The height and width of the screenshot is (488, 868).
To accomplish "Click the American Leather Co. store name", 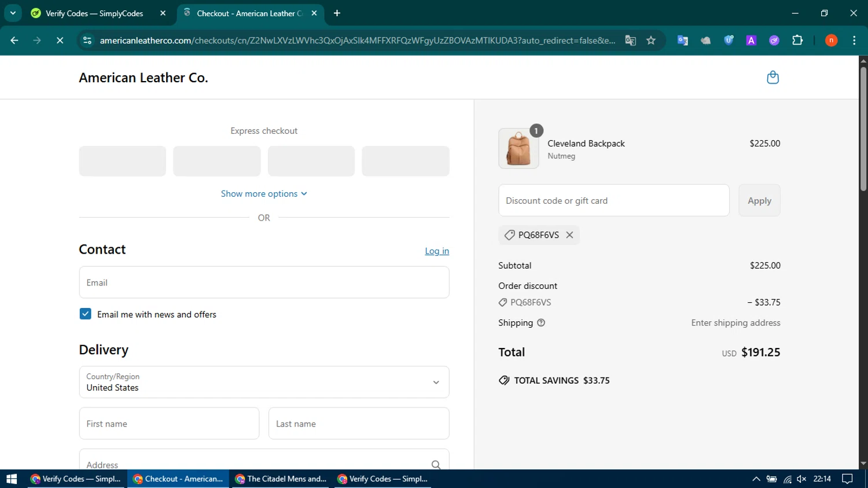I will coord(144,78).
